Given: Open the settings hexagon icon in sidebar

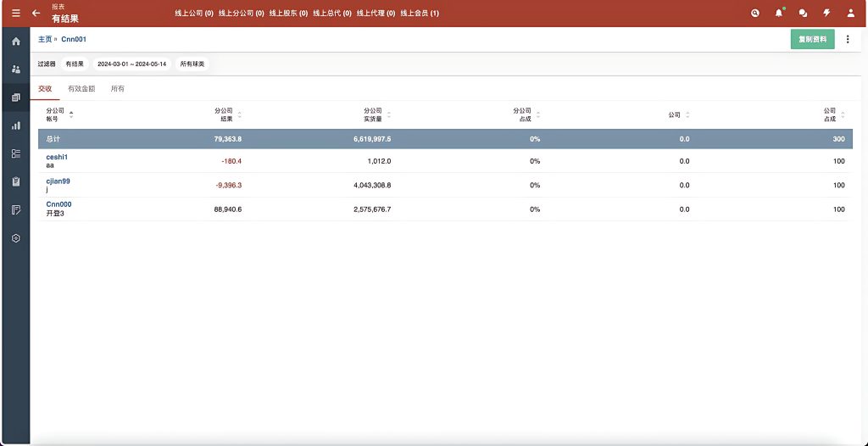Looking at the screenshot, I should [x=16, y=238].
